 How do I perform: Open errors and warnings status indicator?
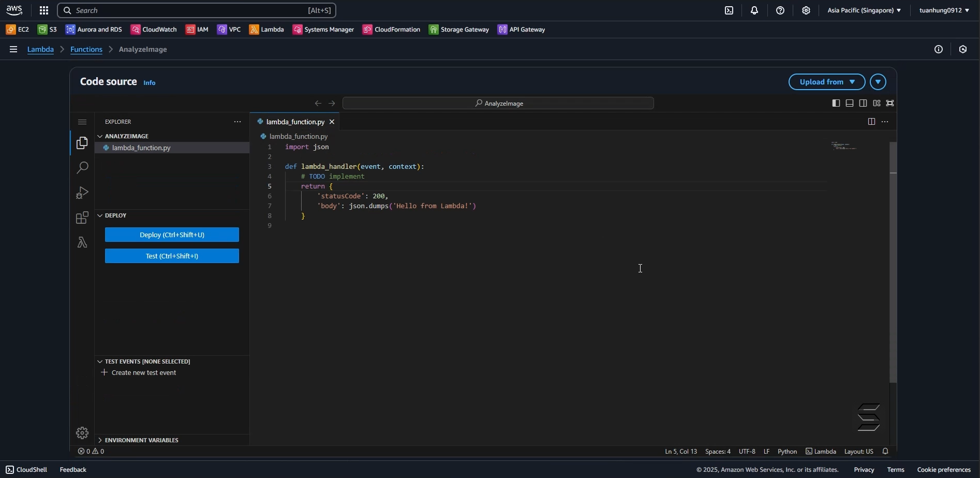click(x=91, y=452)
